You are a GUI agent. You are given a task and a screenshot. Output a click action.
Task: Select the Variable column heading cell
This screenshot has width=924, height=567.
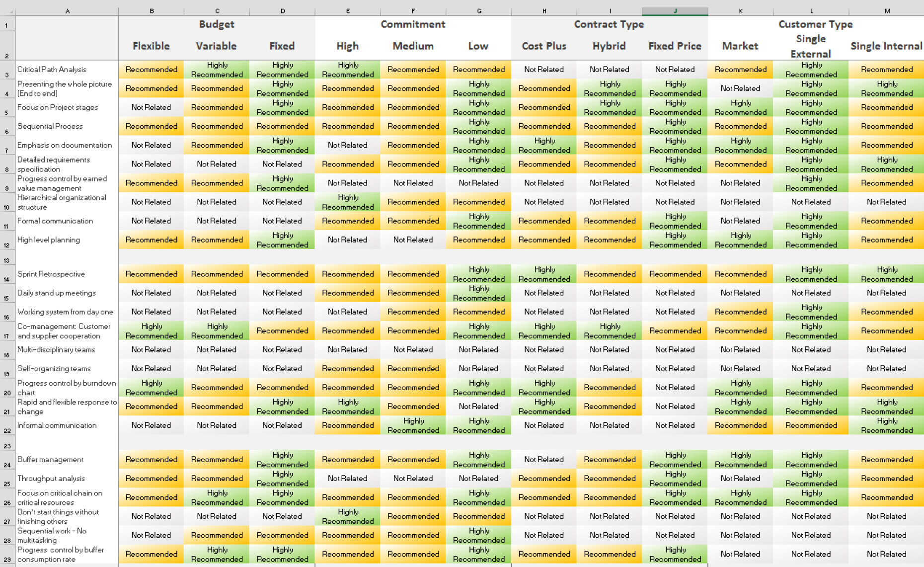[216, 46]
